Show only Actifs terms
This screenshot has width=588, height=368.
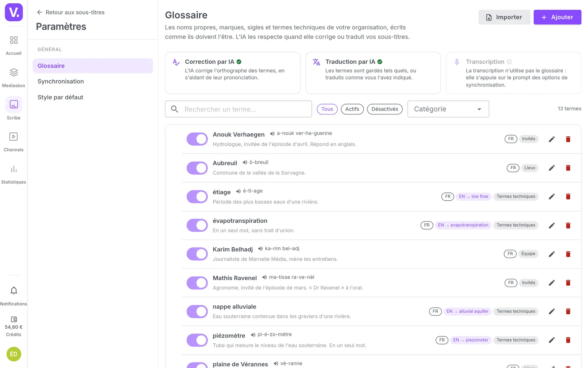pos(352,109)
